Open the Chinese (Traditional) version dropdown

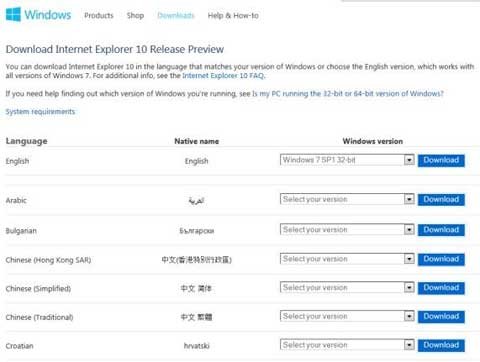[x=347, y=316]
